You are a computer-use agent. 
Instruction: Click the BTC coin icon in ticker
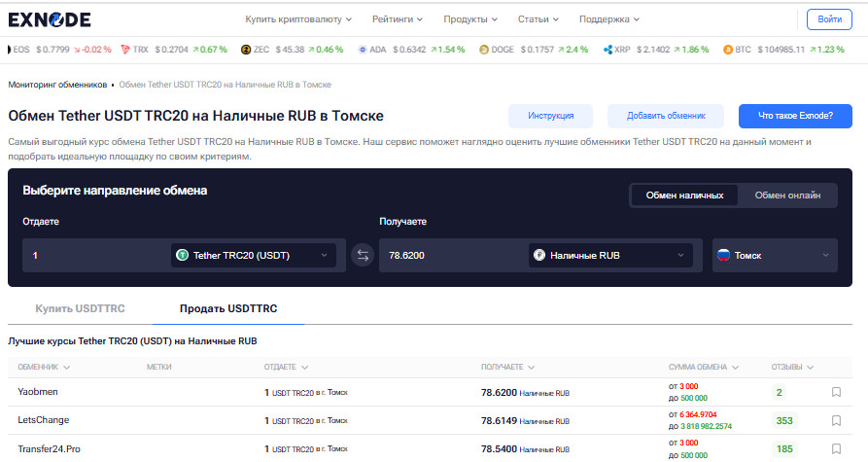(726, 50)
